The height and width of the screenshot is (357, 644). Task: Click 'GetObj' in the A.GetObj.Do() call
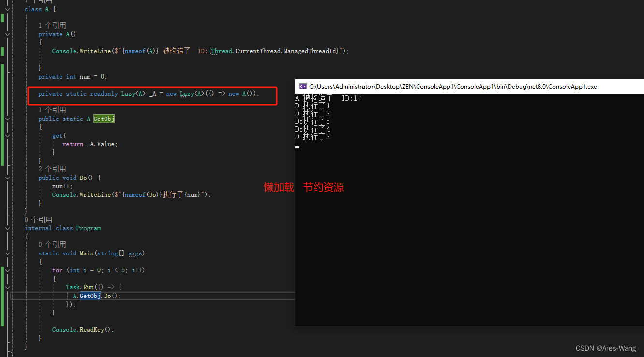pos(90,296)
